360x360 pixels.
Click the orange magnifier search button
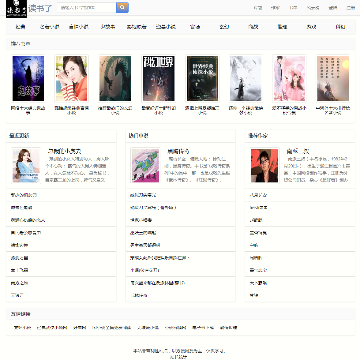click(x=122, y=7)
